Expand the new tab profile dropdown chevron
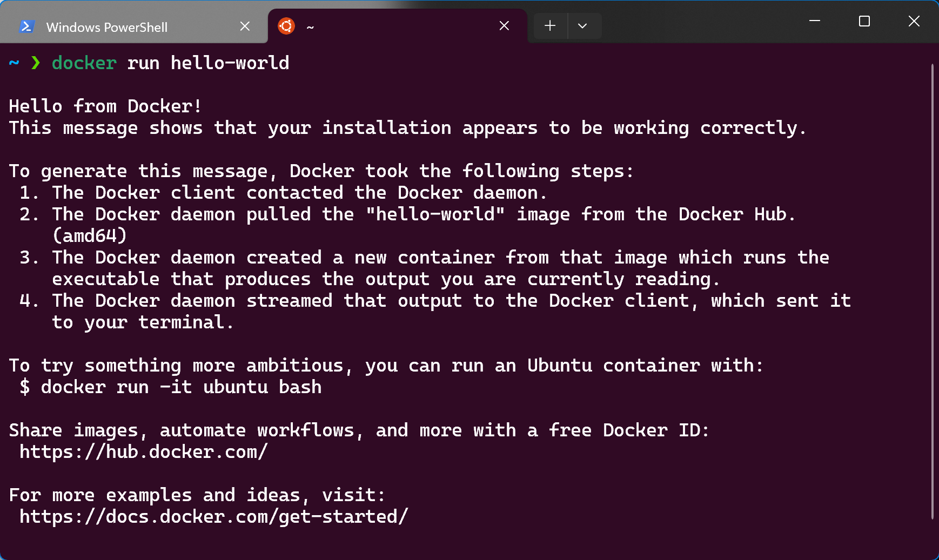The width and height of the screenshot is (939, 560). tap(582, 26)
